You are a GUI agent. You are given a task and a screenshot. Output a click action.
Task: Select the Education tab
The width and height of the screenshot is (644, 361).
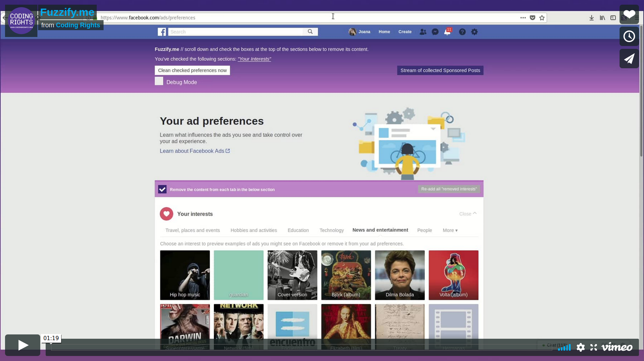pos(298,230)
